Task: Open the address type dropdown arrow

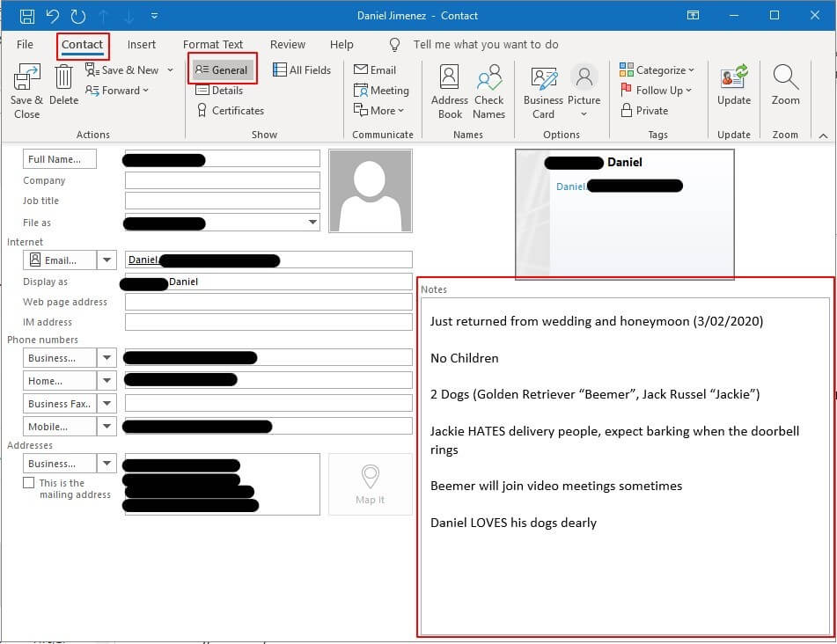Action: tap(106, 464)
